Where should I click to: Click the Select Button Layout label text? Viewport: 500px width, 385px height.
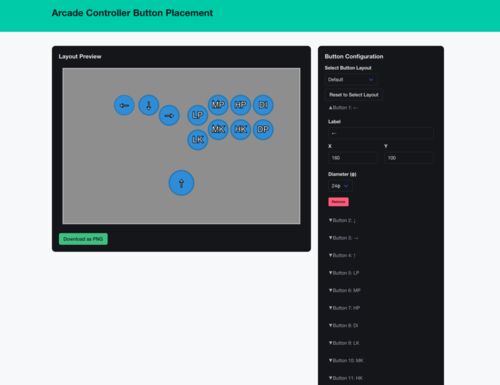click(x=348, y=68)
